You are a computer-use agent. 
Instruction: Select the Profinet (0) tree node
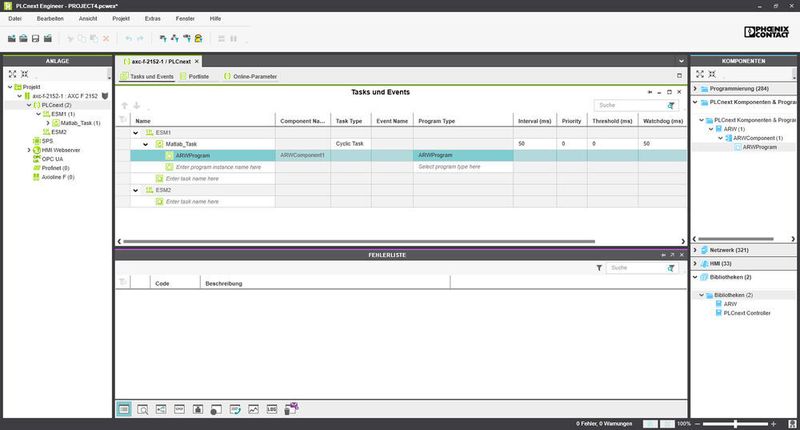click(x=55, y=168)
